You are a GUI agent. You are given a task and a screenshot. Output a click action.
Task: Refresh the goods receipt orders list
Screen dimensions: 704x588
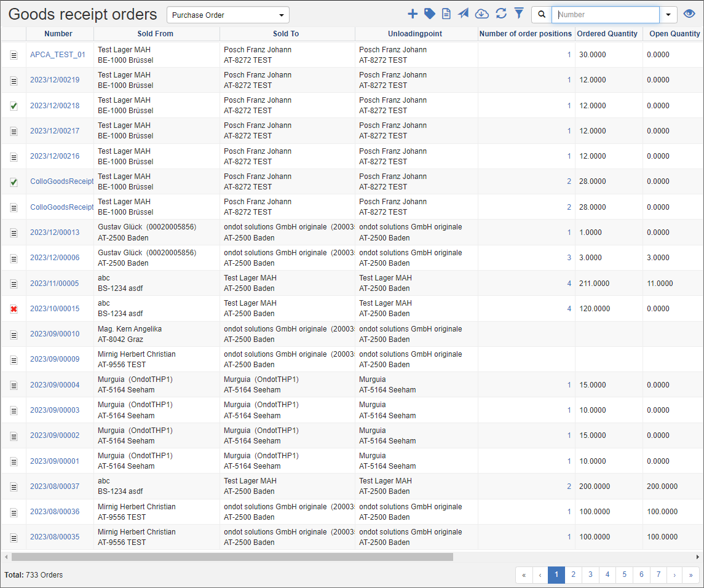tap(500, 14)
